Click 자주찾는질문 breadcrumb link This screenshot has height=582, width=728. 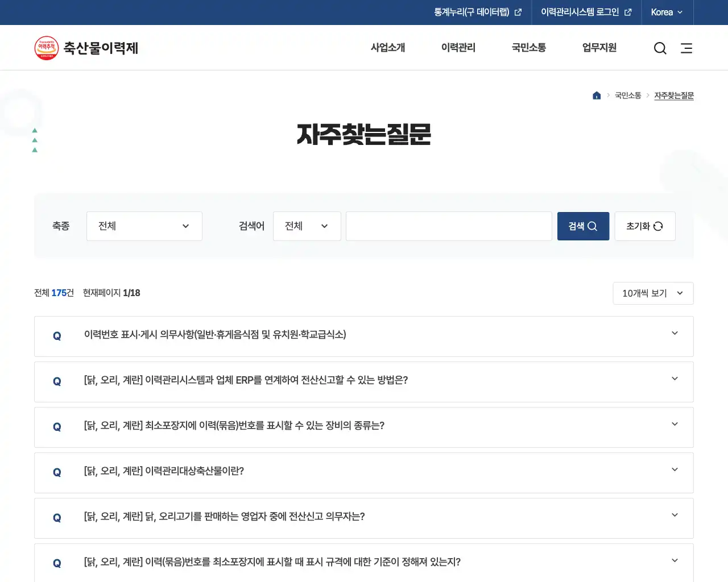(x=674, y=95)
